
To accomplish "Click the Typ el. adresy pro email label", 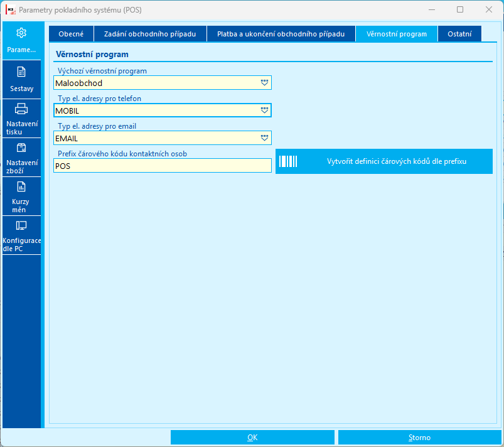I will coord(97,126).
